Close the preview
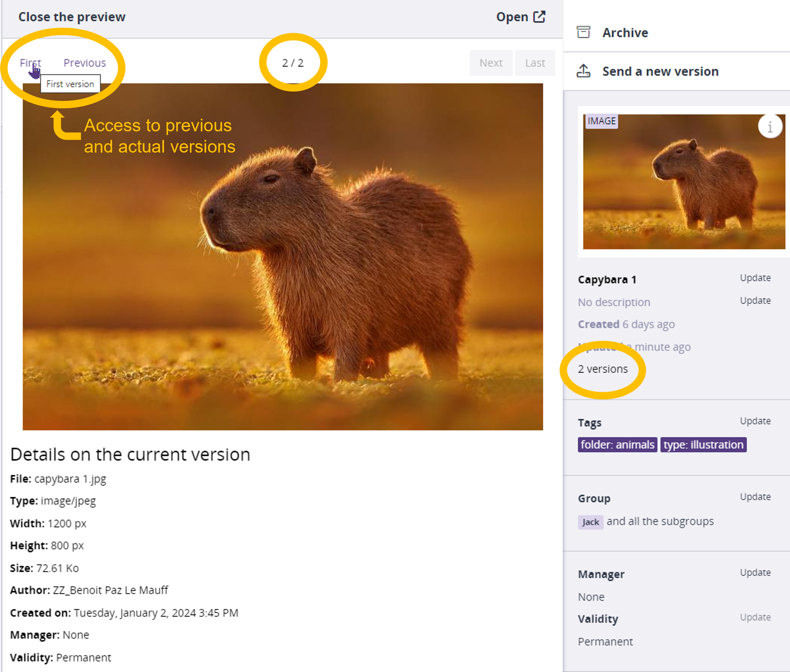 point(72,17)
